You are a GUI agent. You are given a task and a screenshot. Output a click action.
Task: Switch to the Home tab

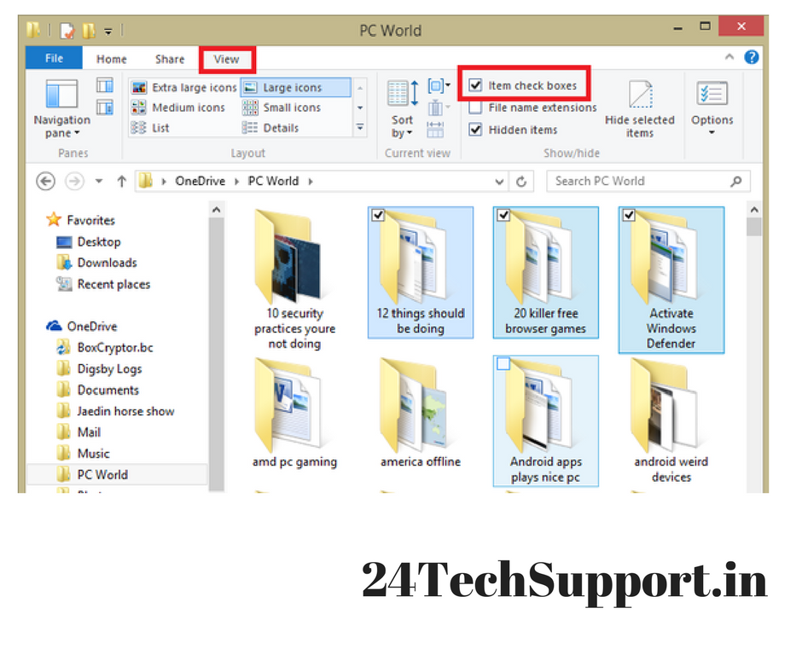(x=112, y=60)
